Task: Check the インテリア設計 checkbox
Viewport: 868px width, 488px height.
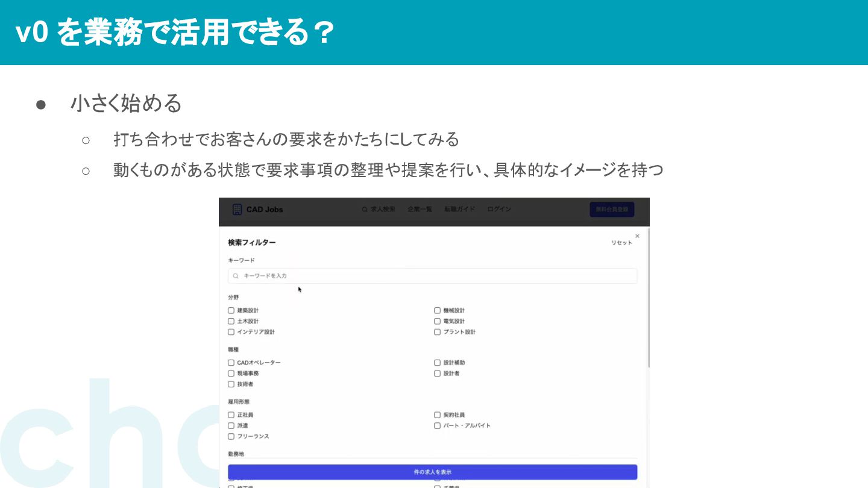Action: [231, 332]
